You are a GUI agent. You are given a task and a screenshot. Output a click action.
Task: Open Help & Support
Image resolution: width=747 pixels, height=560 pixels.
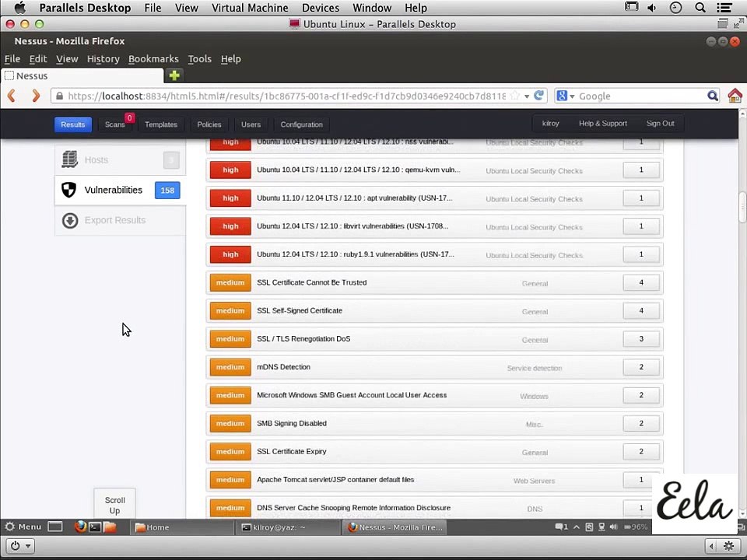[602, 124]
